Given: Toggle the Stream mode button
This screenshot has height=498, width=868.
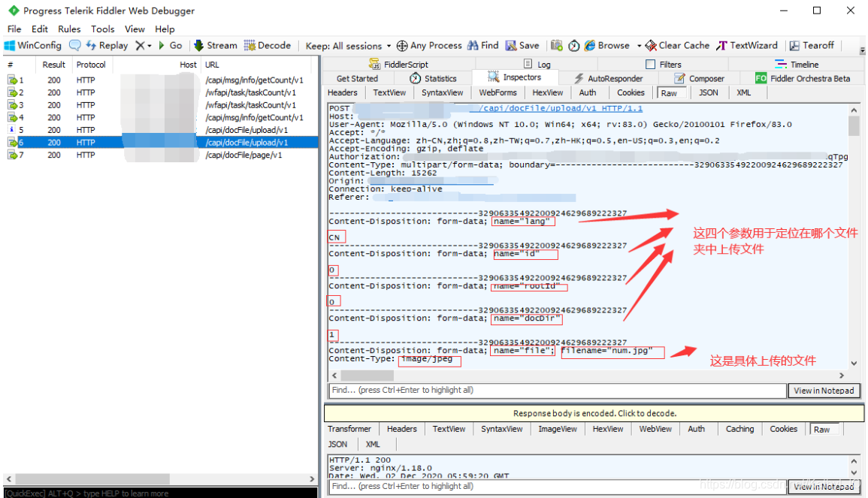Looking at the screenshot, I should pyautogui.click(x=216, y=45).
